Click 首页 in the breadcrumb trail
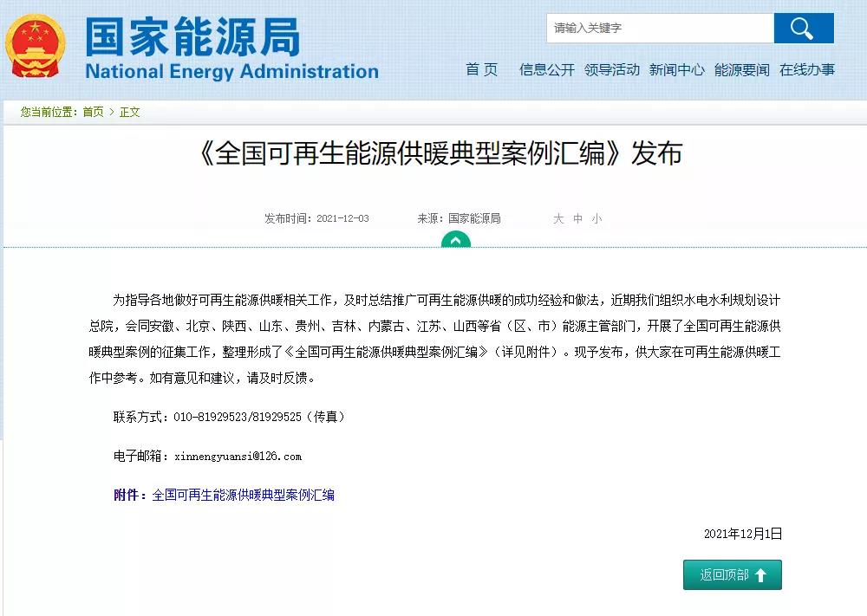 pyautogui.click(x=93, y=112)
